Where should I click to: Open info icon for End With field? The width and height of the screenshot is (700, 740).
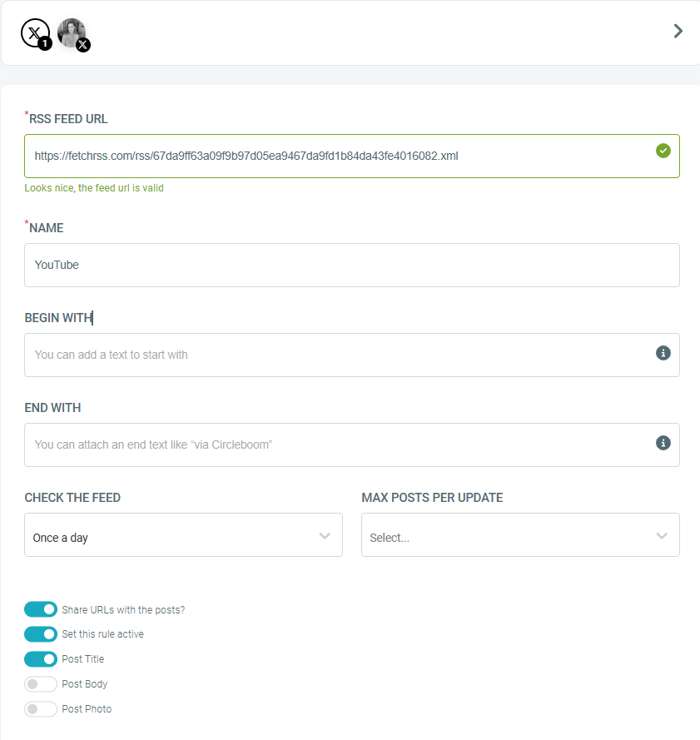point(663,443)
